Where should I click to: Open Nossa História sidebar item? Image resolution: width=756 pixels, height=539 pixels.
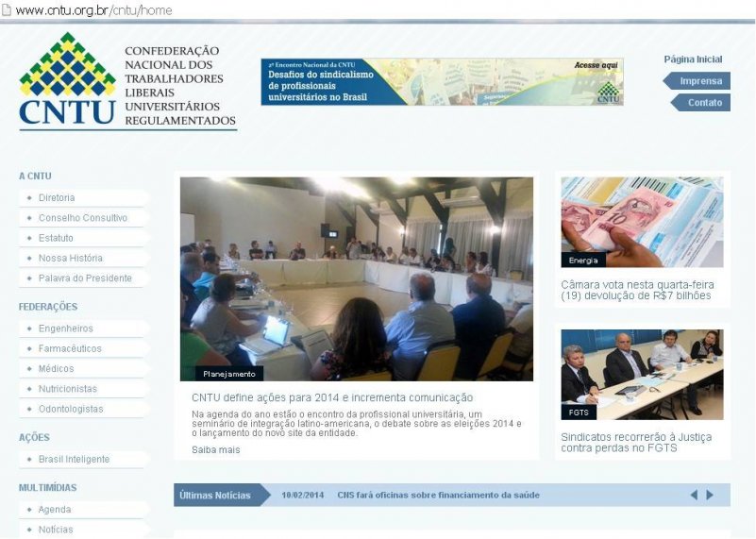point(70,258)
